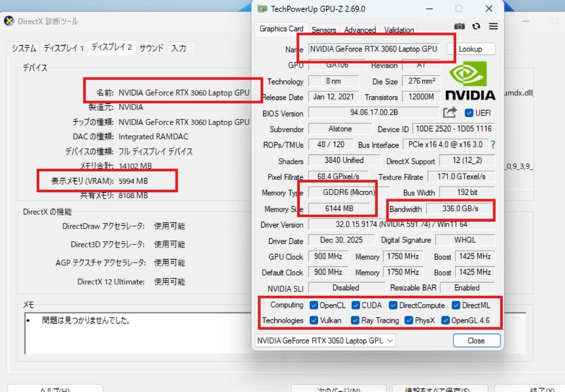Open the GPU selection dropdown at bottom
The image size is (565, 392).
pos(325,341)
